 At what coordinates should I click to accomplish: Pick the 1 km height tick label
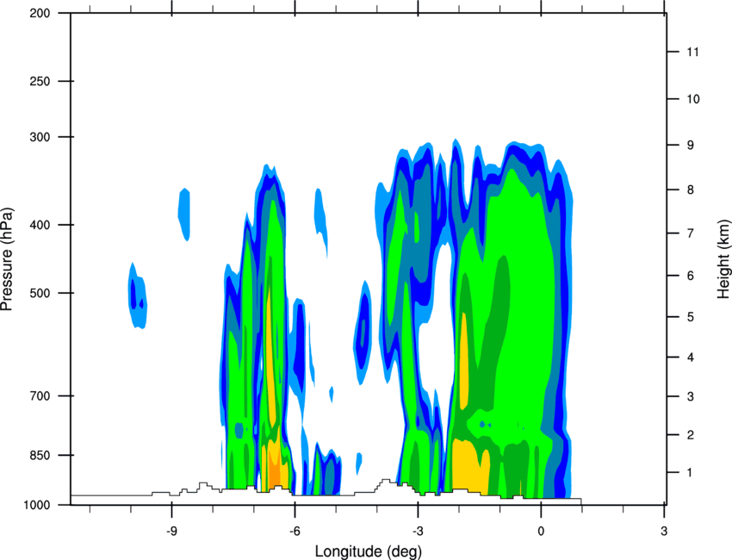point(690,473)
